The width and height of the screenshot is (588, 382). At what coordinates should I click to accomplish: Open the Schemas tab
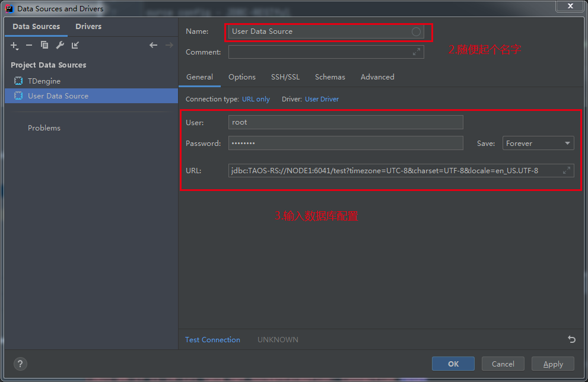pyautogui.click(x=330, y=77)
